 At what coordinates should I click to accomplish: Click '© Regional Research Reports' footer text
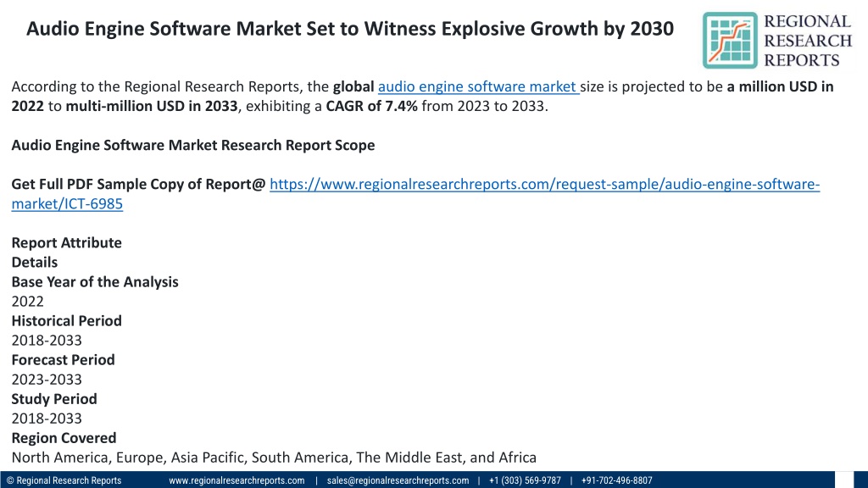click(64, 480)
